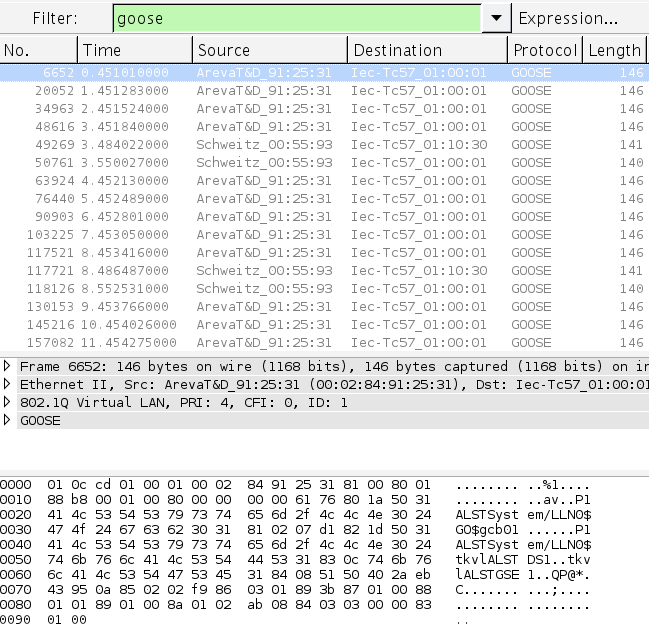Select packet number 103225
This screenshot has width=649, height=630.
[x=324, y=235]
